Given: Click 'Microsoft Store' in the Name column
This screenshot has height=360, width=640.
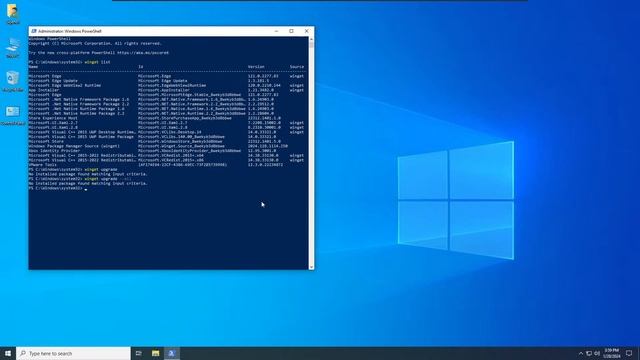Looking at the screenshot, I should 46,141.
